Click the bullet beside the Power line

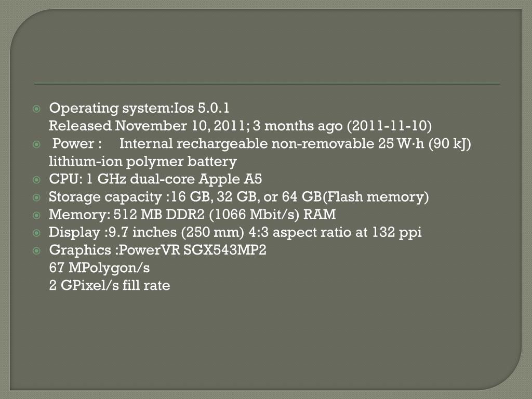[37, 144]
